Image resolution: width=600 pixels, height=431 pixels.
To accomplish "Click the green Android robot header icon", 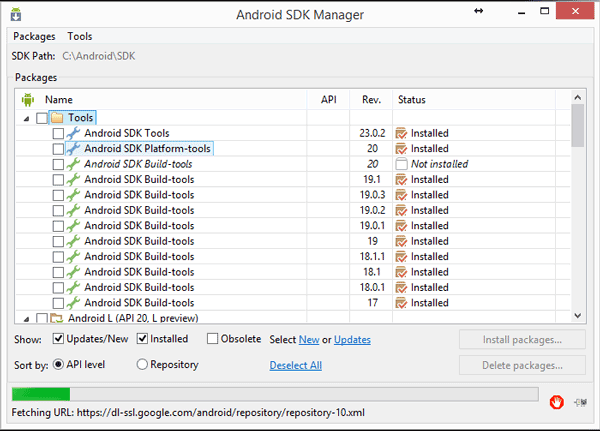I will click(28, 100).
